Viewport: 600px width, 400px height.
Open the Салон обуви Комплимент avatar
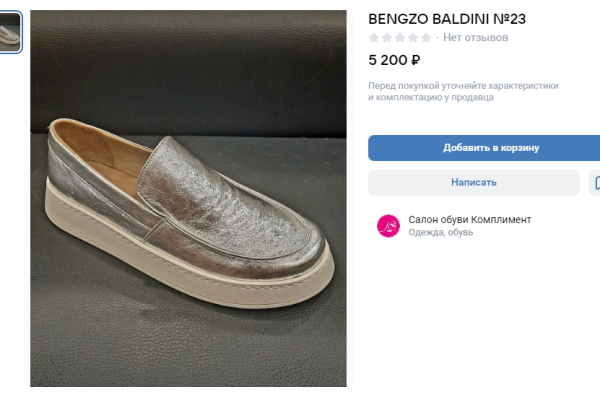pyautogui.click(x=388, y=226)
